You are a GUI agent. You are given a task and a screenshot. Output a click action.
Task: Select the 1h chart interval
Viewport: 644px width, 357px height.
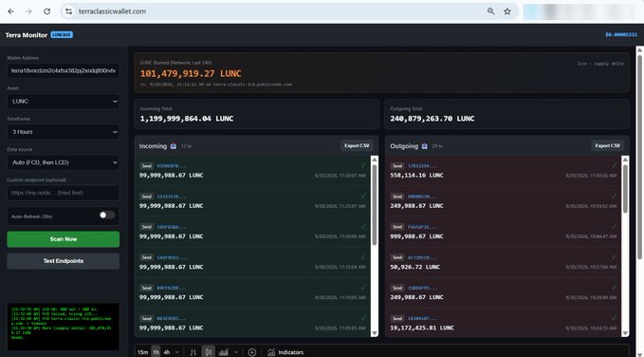(156, 352)
